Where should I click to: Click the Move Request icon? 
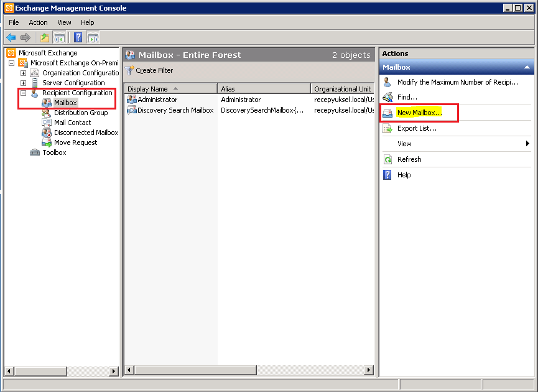pos(46,142)
